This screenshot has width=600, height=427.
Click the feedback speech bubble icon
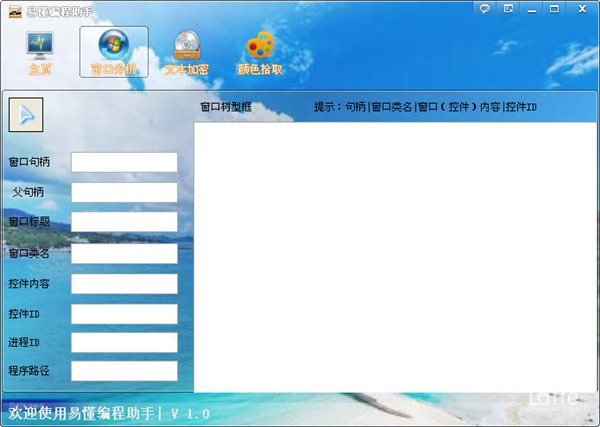point(485,9)
